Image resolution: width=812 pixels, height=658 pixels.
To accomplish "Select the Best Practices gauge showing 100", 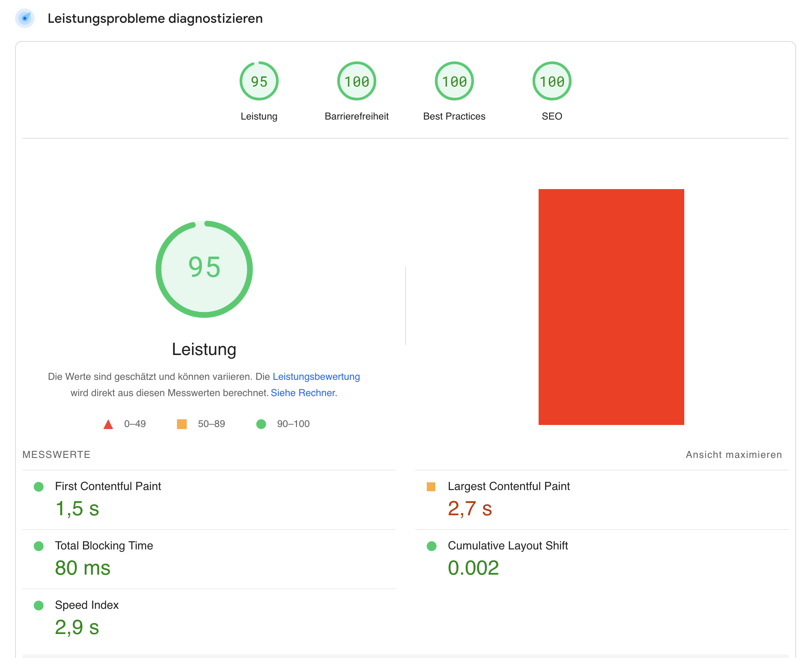I will [x=454, y=81].
